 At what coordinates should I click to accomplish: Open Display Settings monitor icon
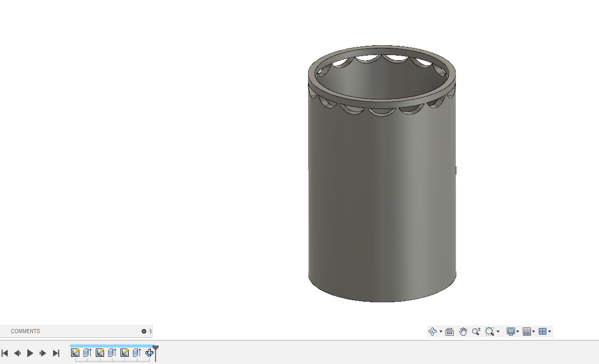(511, 332)
